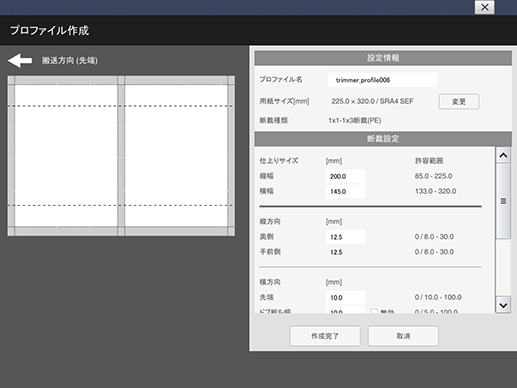Confirm with the 作成完了 button

325,336
